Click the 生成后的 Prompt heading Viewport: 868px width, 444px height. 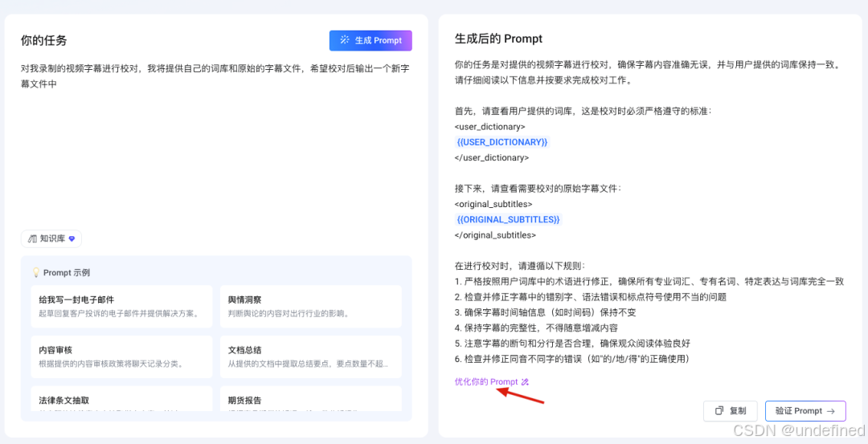[x=498, y=39]
